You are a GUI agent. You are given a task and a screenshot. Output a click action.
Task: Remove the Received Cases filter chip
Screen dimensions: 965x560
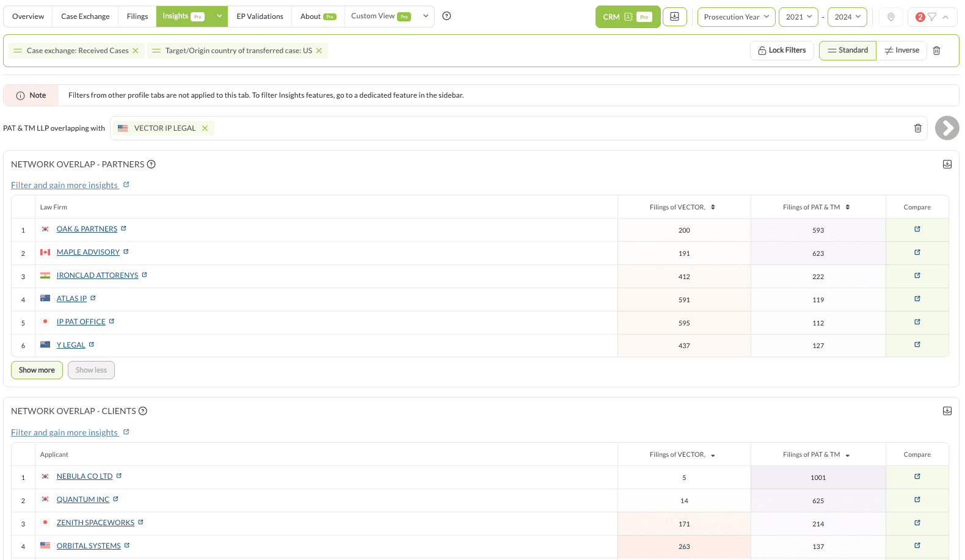(136, 51)
